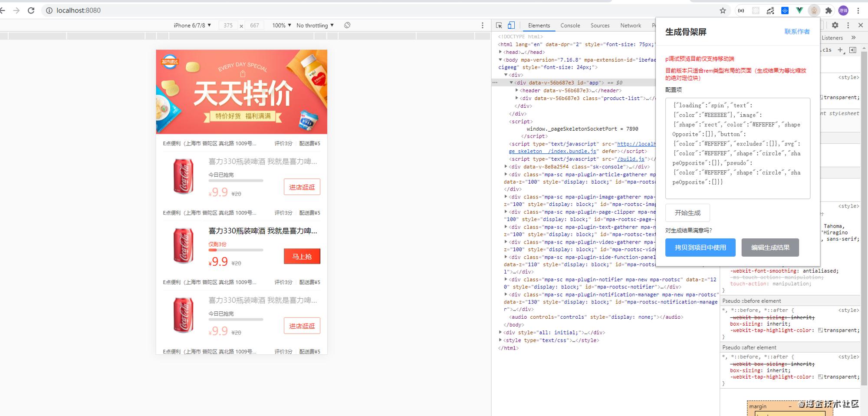Add a new style rule plus icon

pos(840,50)
